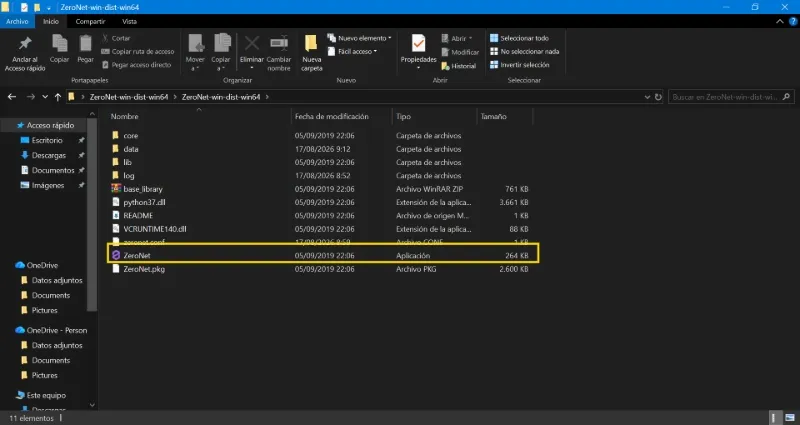The image size is (800, 425).
Task: Create a Nueva carpeta
Action: [x=311, y=53]
